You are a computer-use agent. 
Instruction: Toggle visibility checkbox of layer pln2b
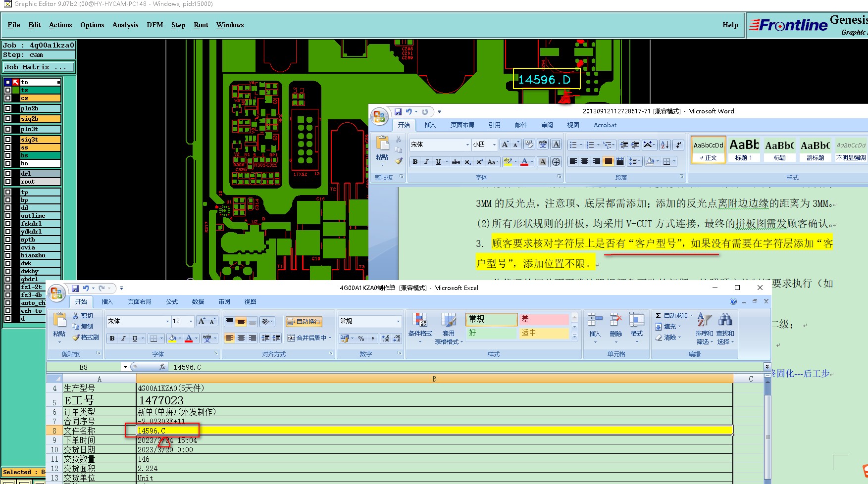pyautogui.click(x=8, y=108)
